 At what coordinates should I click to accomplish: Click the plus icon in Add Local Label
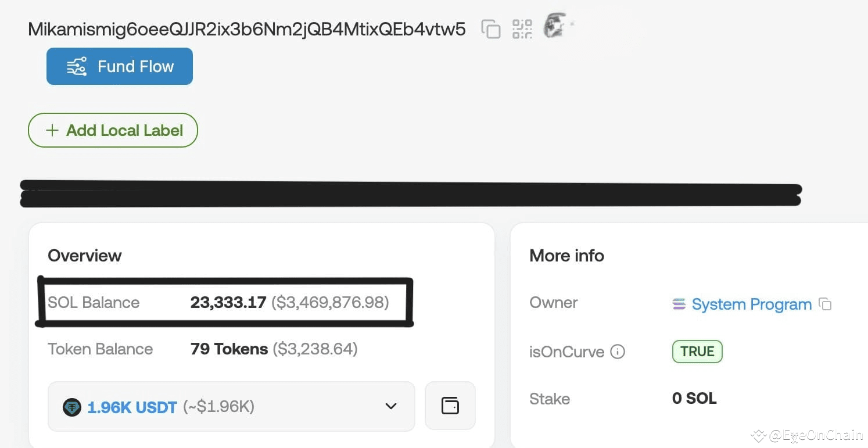coord(52,130)
